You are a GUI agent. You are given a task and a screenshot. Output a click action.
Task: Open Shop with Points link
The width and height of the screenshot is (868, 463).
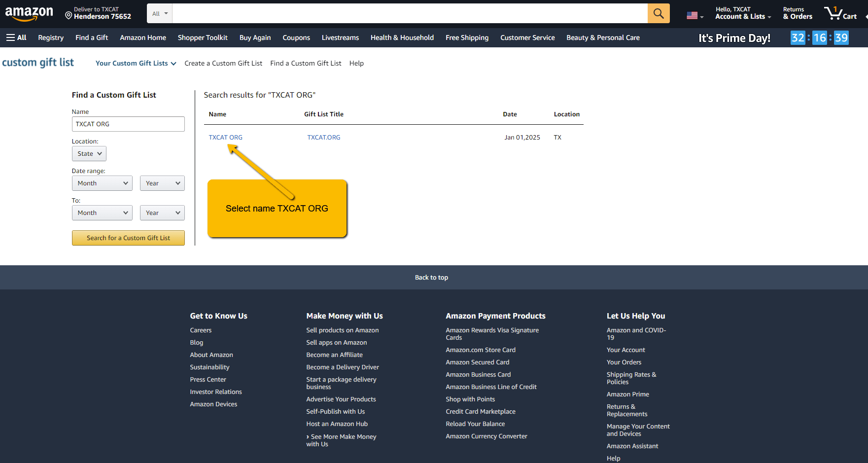coord(470,399)
